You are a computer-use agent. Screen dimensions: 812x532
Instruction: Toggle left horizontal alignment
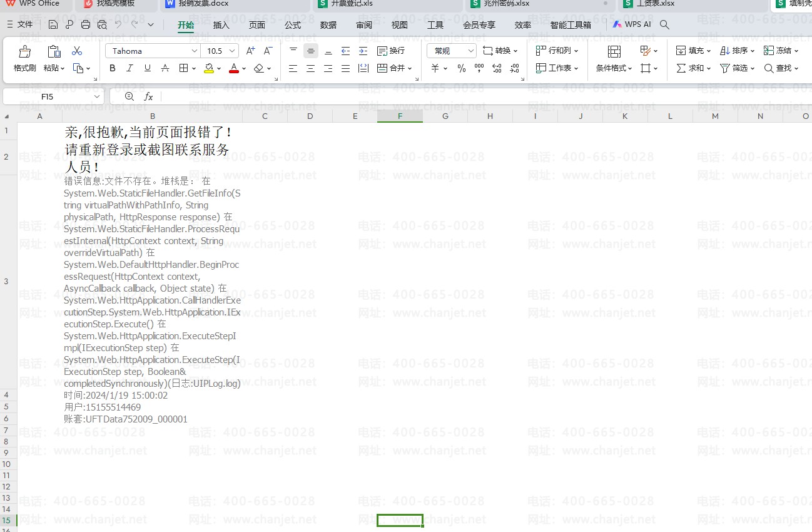coord(293,68)
